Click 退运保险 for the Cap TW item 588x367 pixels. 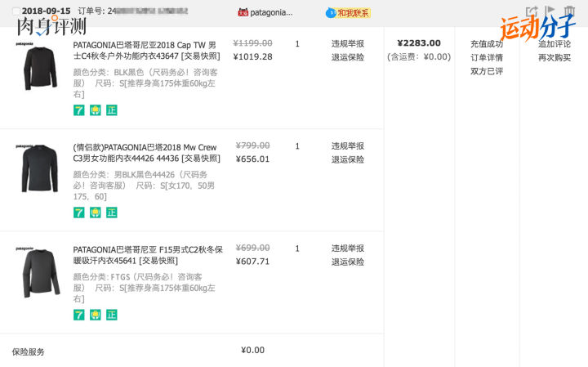coord(348,57)
